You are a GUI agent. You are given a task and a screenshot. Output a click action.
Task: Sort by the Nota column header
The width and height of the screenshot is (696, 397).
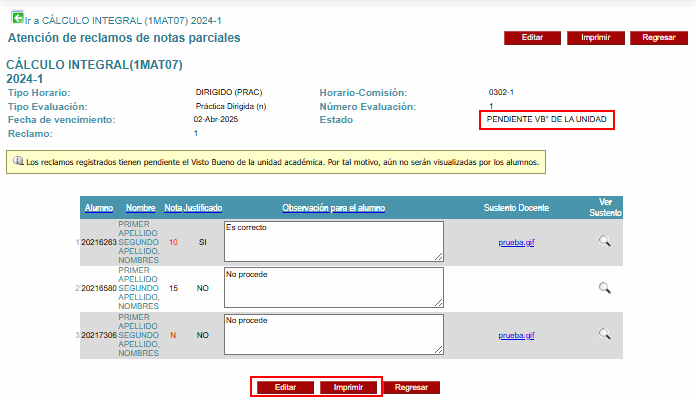[x=173, y=208]
